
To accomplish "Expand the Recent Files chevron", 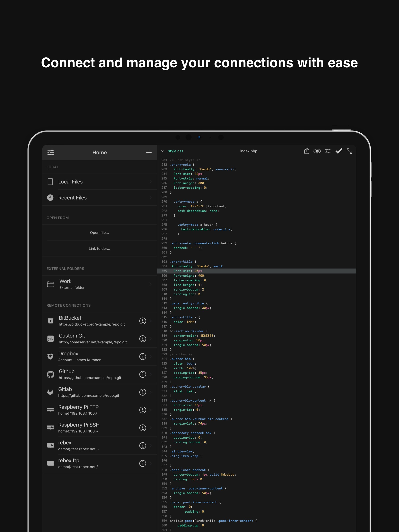I will tap(150, 198).
